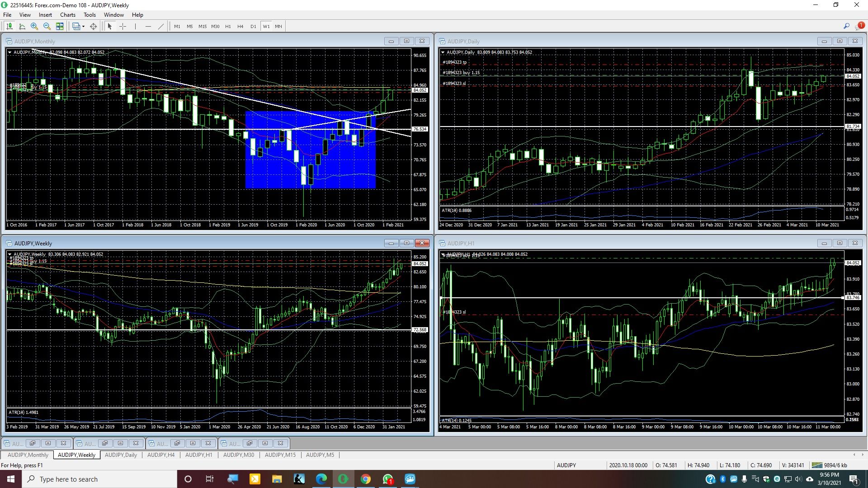Click the search magnifier icon top right

pos(846,26)
